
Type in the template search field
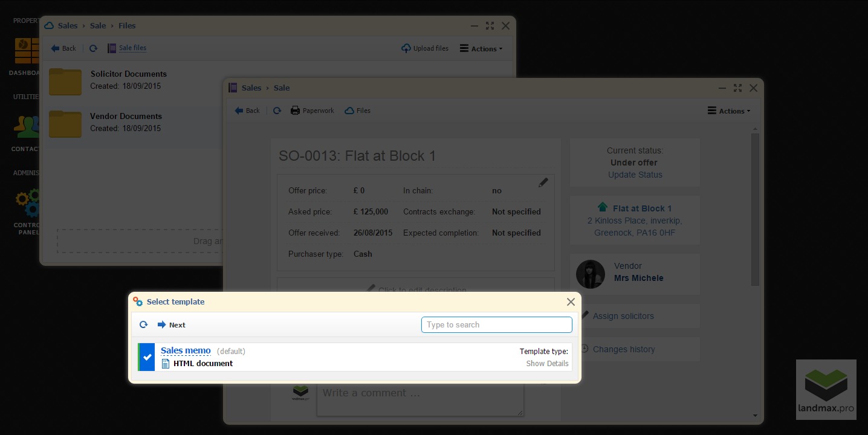pyautogui.click(x=496, y=324)
